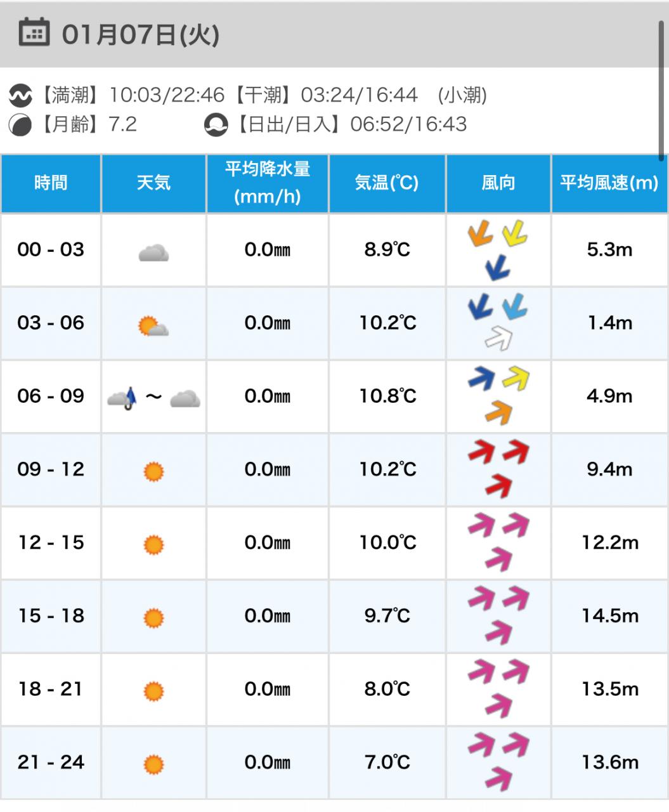Click the calendar icon beside 01月07日
Image resolution: width=669 pixels, height=812 pixels.
pyautogui.click(x=34, y=32)
